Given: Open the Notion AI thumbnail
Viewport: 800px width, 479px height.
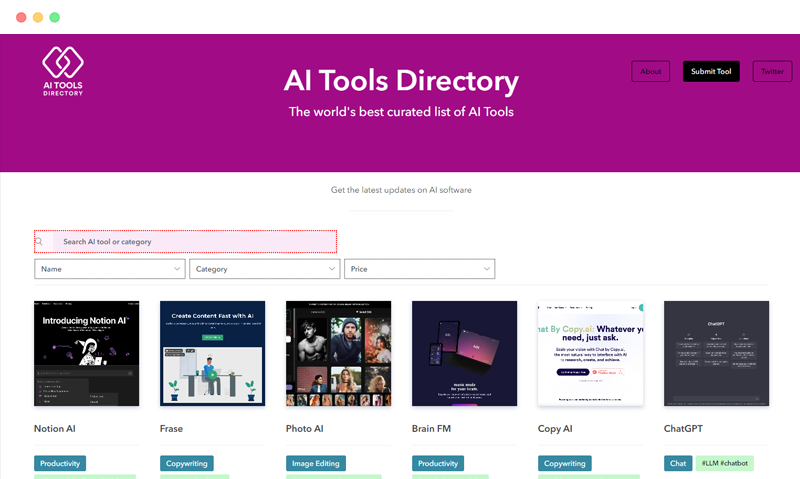Looking at the screenshot, I should click(x=87, y=354).
